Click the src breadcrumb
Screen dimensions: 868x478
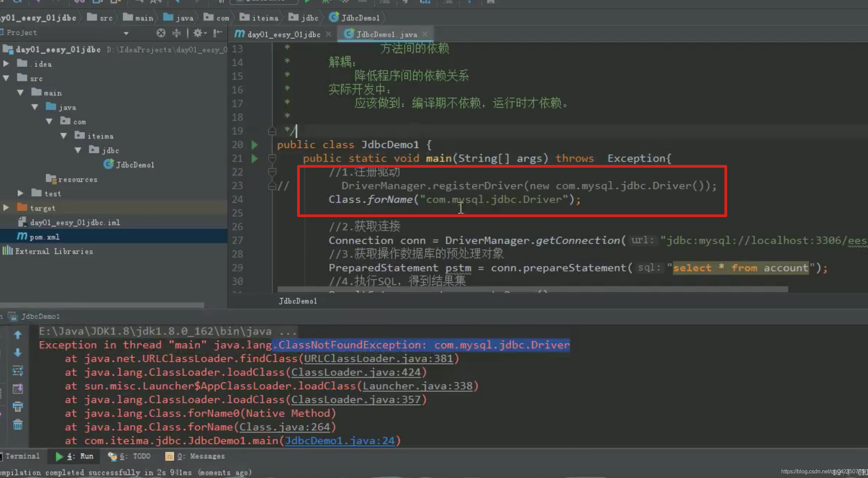tap(100, 18)
